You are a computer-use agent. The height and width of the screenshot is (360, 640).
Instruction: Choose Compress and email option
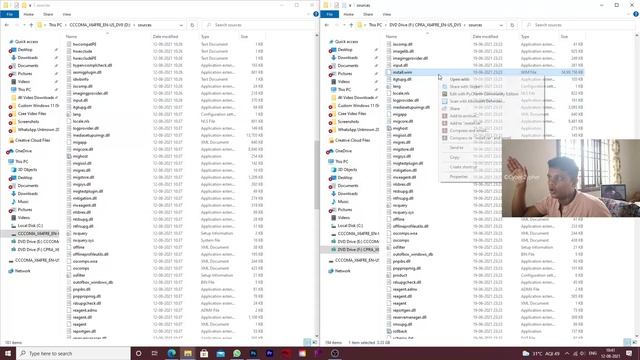[x=468, y=131]
